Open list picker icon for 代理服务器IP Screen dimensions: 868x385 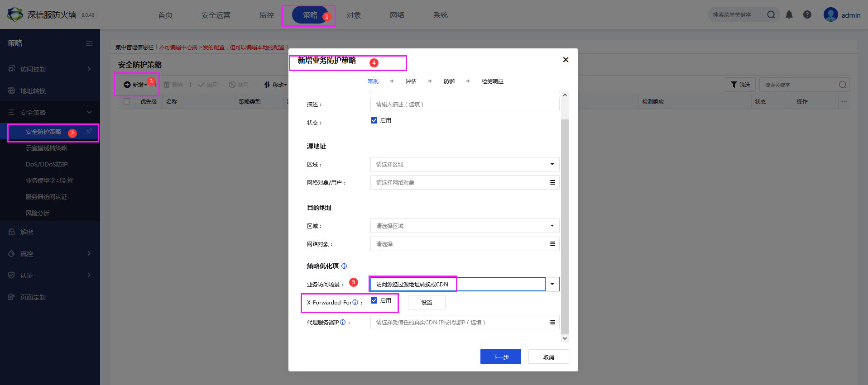(x=552, y=322)
